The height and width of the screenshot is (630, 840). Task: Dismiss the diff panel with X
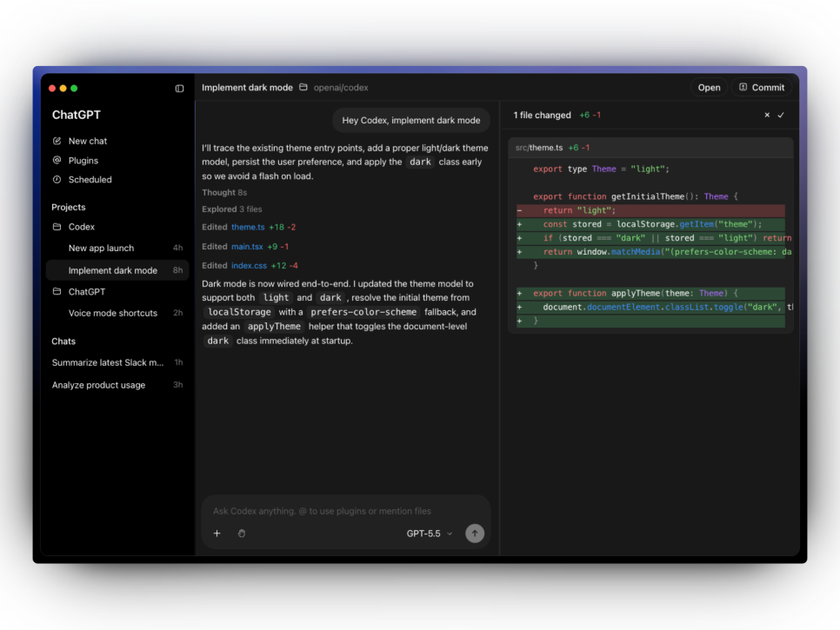coord(767,115)
